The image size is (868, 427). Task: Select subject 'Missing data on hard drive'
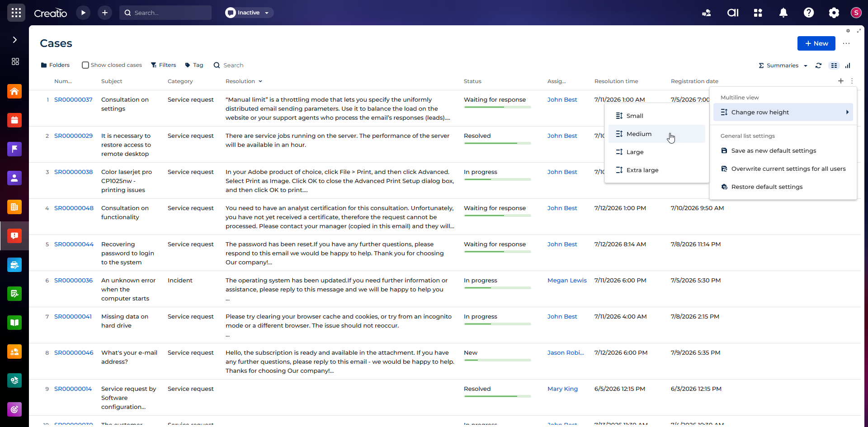125,321
